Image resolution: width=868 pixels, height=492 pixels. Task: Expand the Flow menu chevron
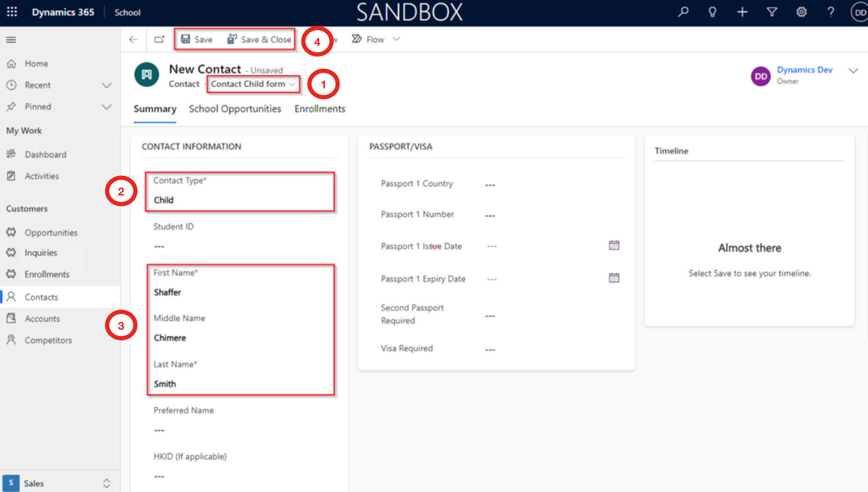397,39
